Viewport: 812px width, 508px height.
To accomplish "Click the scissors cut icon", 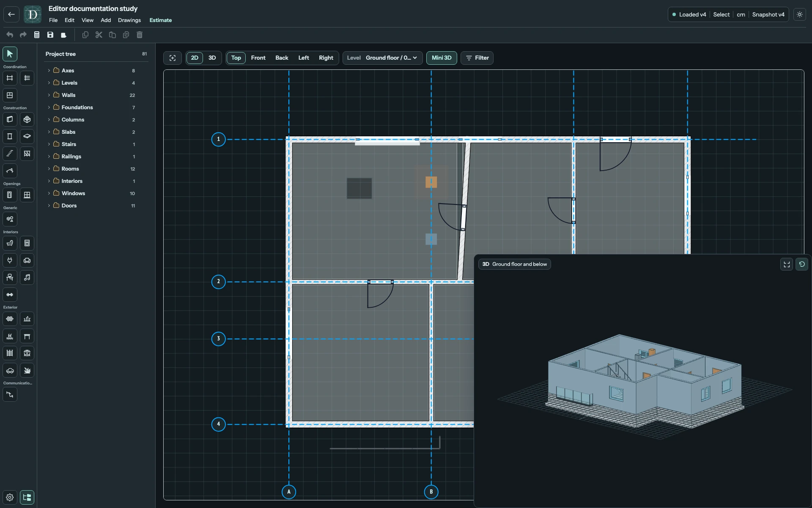I will tap(99, 35).
